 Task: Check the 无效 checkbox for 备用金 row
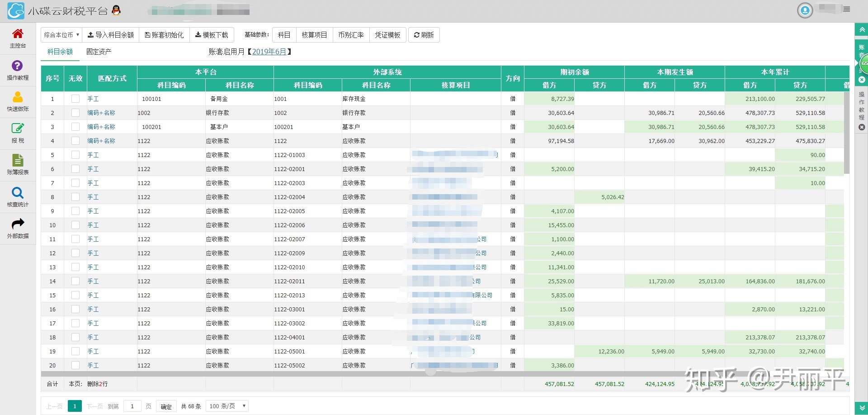coord(75,99)
